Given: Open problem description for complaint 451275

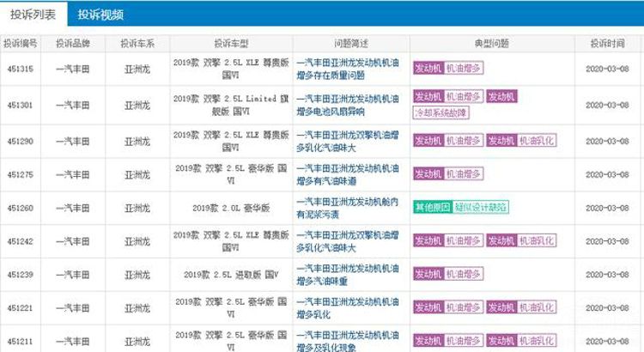Looking at the screenshot, I should [351, 174].
